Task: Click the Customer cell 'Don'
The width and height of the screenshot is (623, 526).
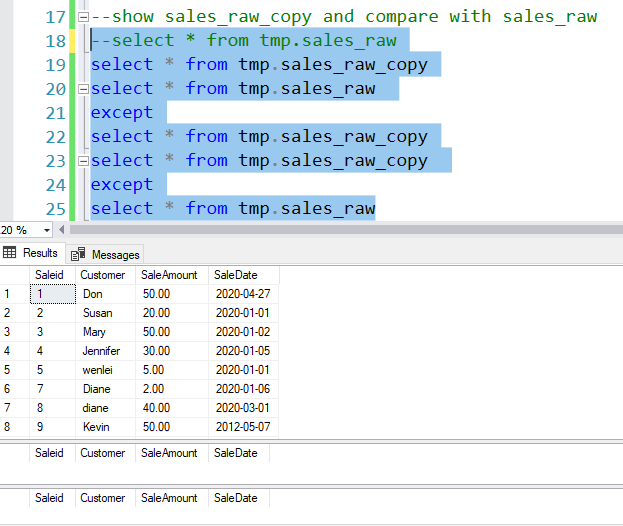Action: click(x=105, y=294)
